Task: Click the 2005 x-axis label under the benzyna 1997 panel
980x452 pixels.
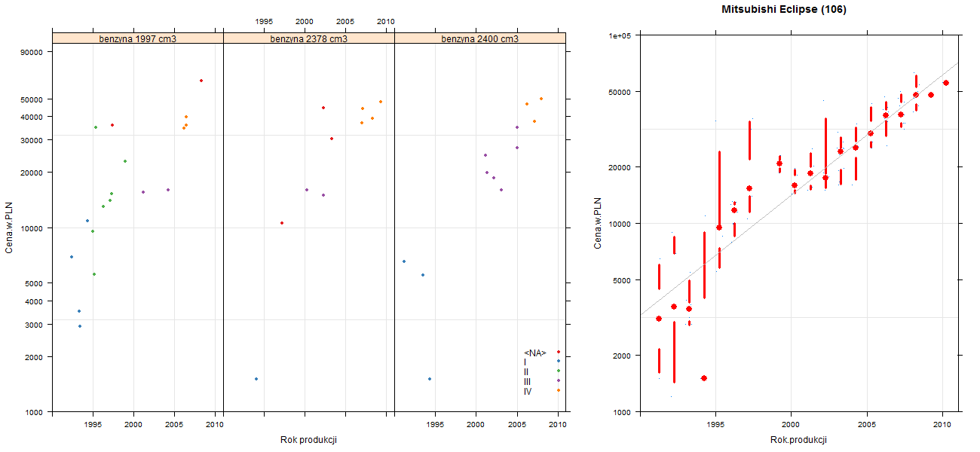Action: click(174, 425)
